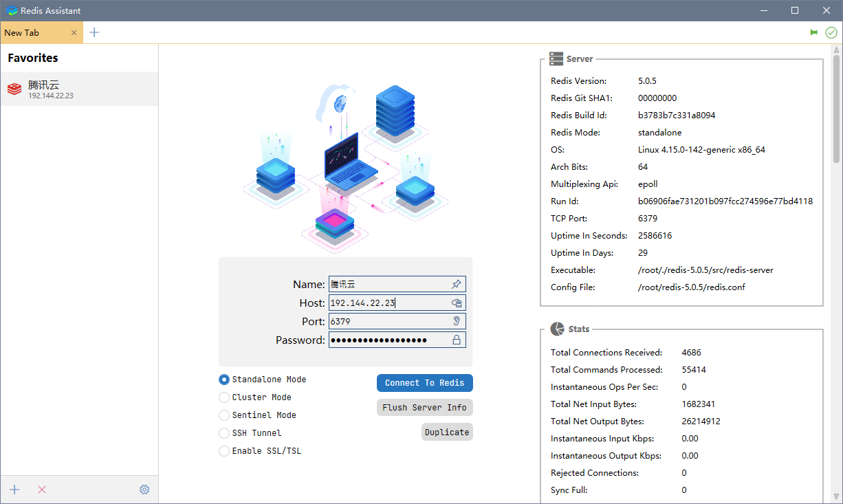Viewport: 843px width, 504px height.
Task: Click Total Net Input Bytes value 1682341
Action: point(699,404)
